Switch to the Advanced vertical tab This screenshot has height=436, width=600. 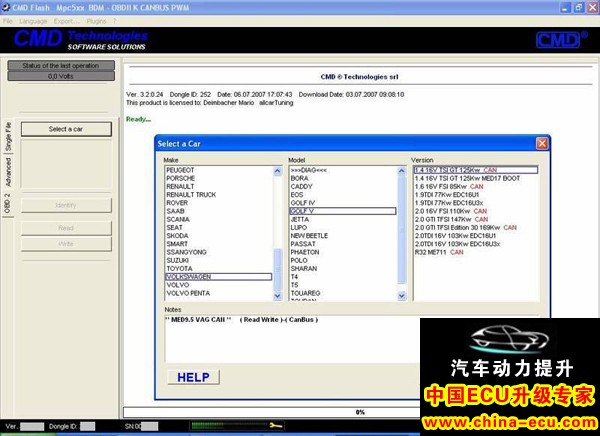pyautogui.click(x=8, y=172)
